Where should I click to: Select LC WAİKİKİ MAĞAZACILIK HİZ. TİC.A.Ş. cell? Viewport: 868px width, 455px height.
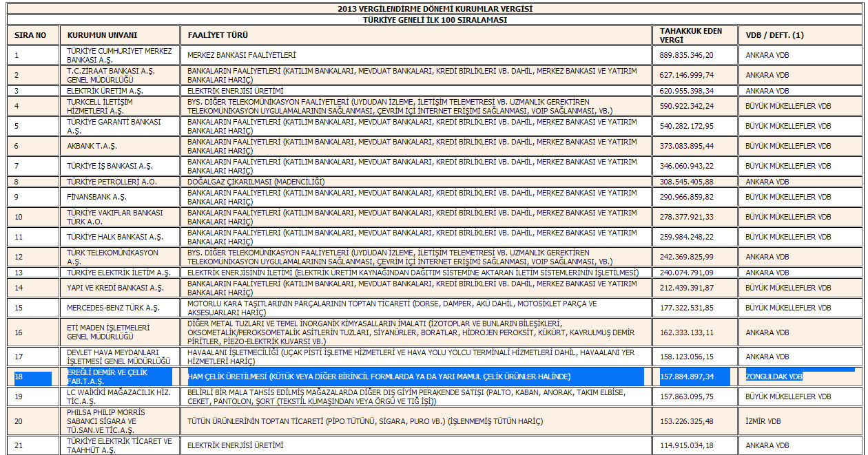(x=120, y=396)
